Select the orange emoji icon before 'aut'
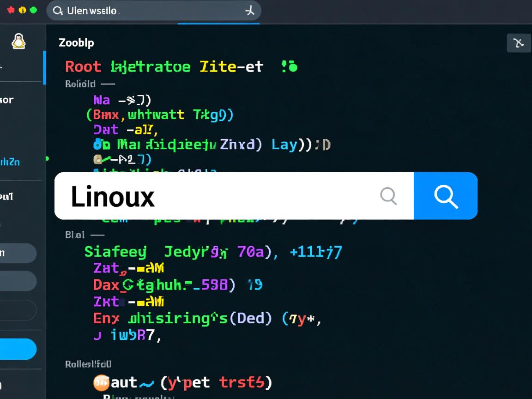This screenshot has height=399, width=532. pyautogui.click(x=101, y=382)
